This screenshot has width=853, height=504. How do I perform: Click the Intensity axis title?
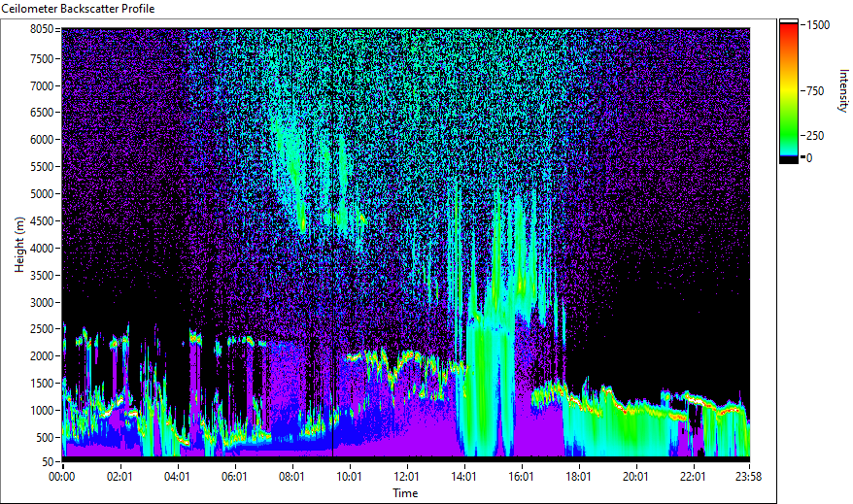[843, 90]
